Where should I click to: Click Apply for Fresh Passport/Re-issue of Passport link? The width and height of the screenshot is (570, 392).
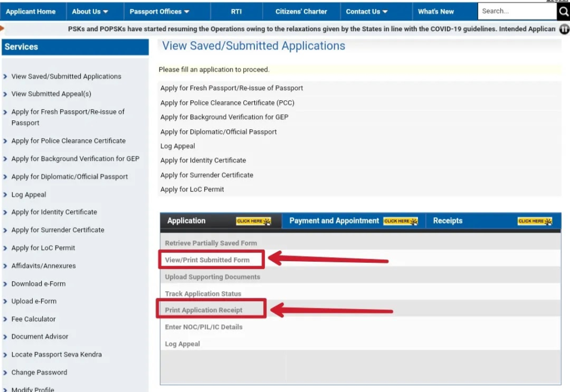231,88
